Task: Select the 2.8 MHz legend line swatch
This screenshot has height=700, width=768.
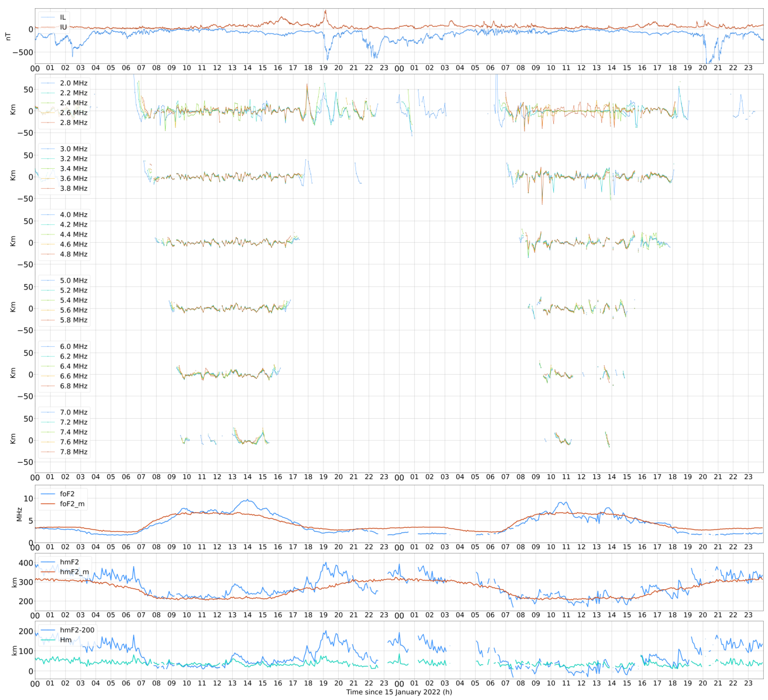Action: coord(48,123)
